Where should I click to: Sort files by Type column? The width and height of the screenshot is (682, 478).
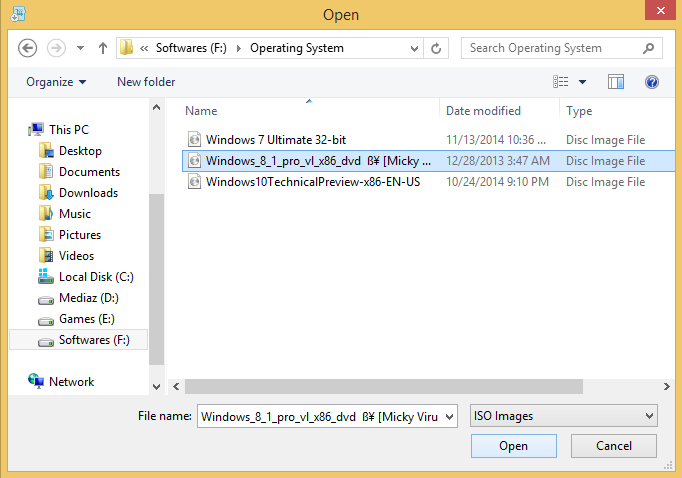(579, 111)
